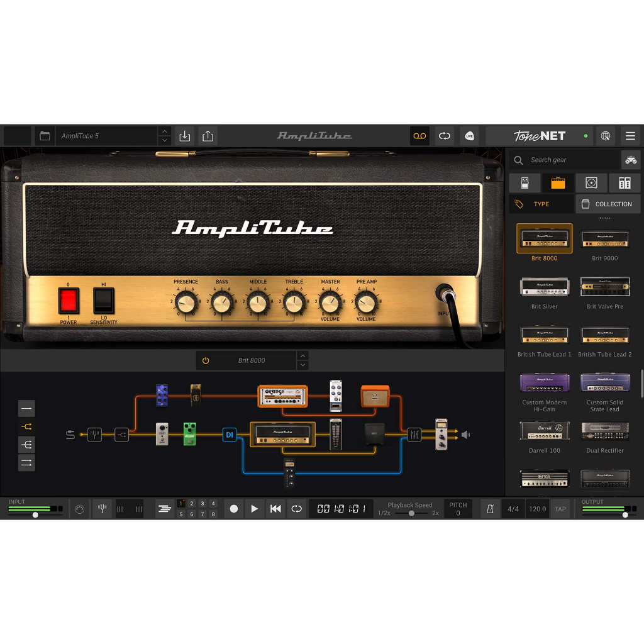
Task: Select the green overdrive pedal in chain
Action: click(x=190, y=434)
